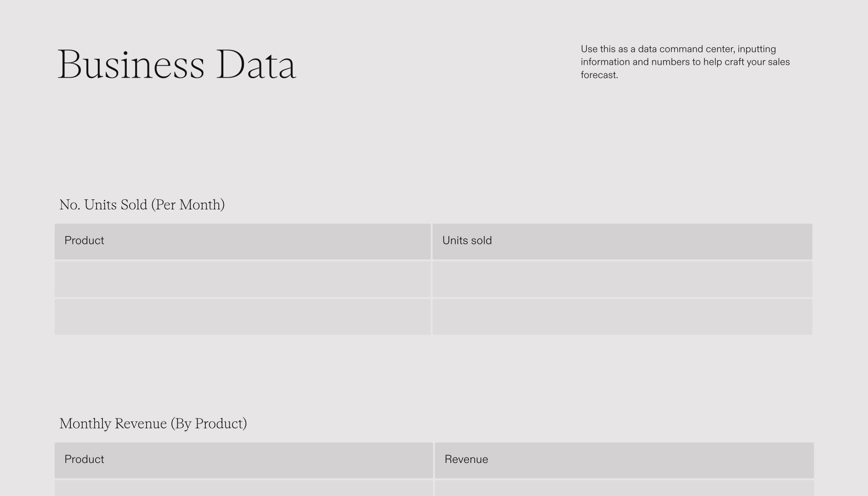Click first empty Product cell under Monthly Revenue

tap(244, 489)
